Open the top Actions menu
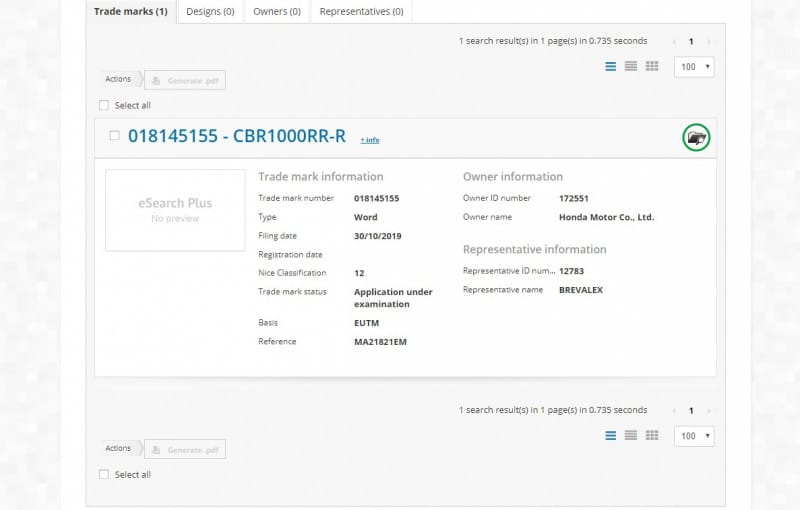This screenshot has width=800, height=510. [x=120, y=79]
